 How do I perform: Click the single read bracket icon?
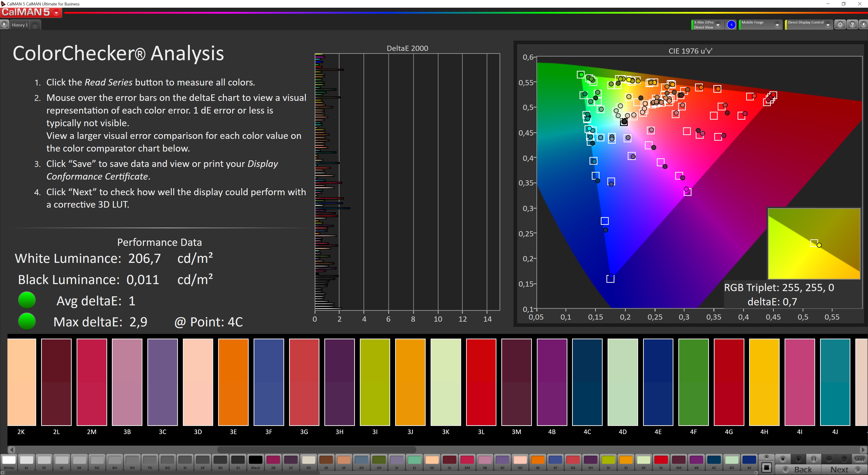click(x=814, y=459)
